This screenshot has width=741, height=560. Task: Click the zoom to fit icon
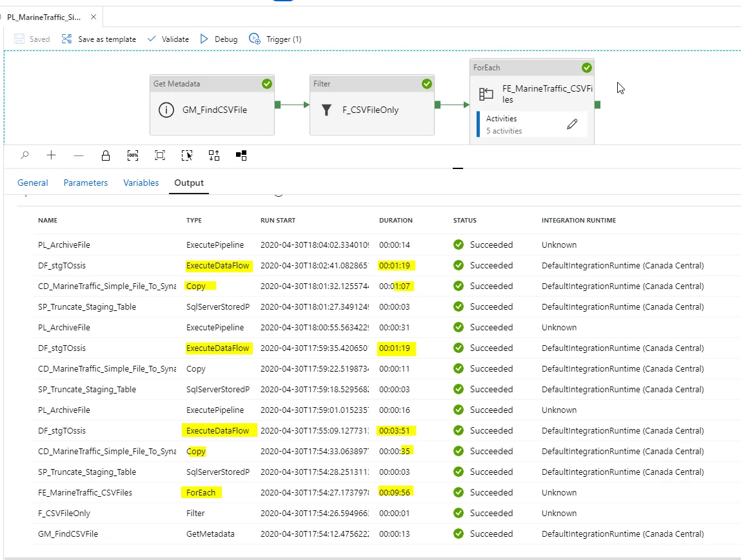coord(160,155)
